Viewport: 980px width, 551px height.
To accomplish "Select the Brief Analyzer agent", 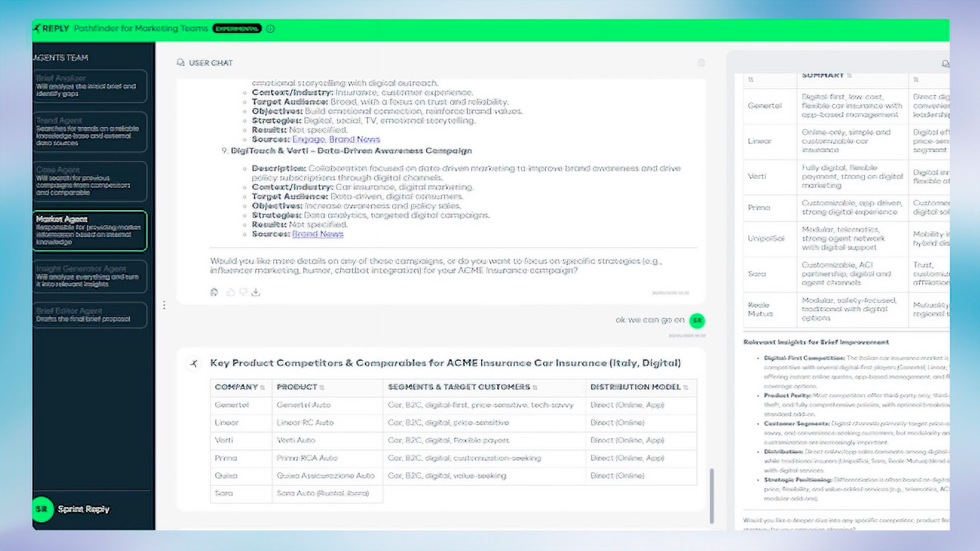I will pos(89,86).
